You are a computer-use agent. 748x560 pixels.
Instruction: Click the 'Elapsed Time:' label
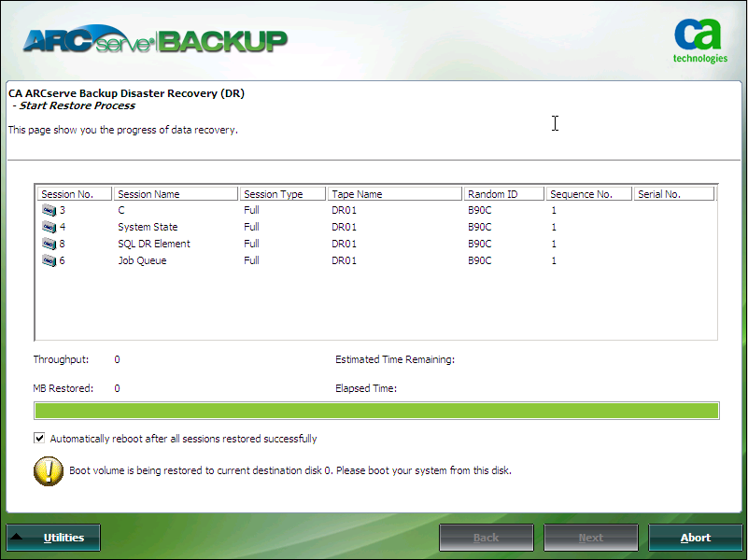click(366, 388)
